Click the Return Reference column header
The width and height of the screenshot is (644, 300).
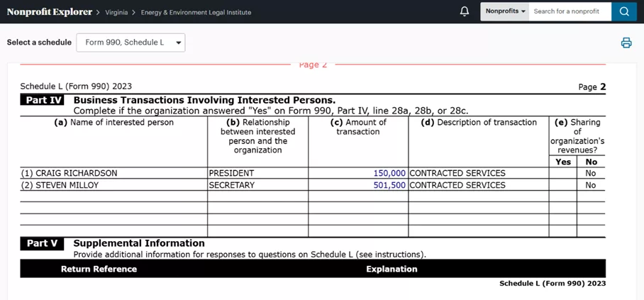[x=99, y=270]
